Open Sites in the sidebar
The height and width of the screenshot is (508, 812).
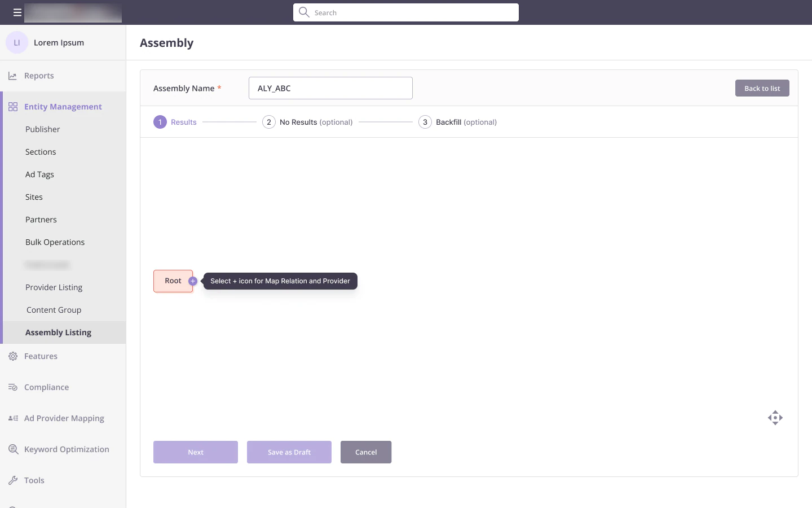(x=34, y=197)
